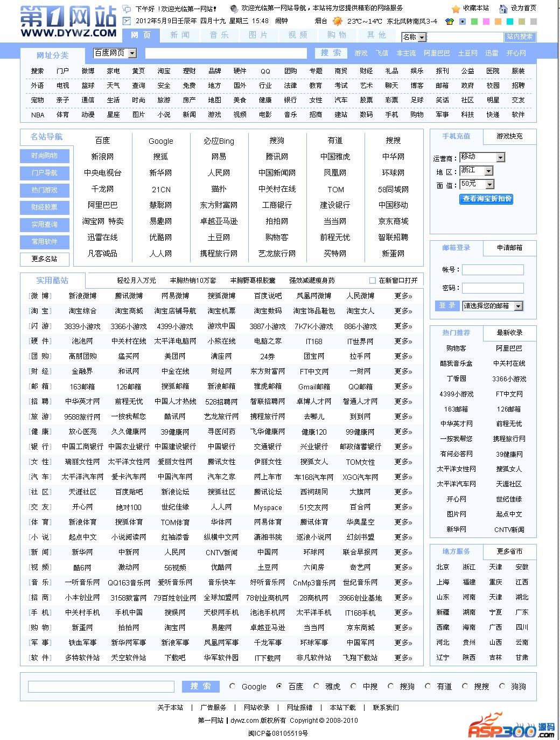
Task: Open the 地区 浙江 dropdown
Action: click(476, 171)
